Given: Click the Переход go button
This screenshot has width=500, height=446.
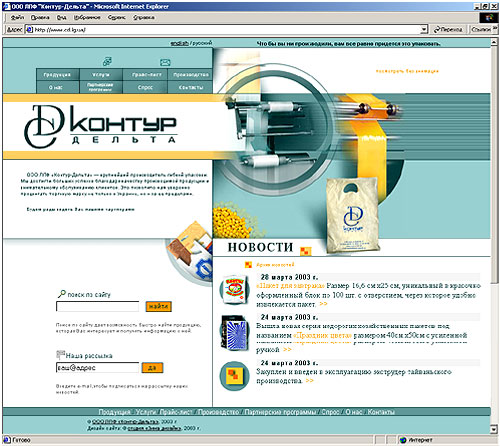Looking at the screenshot, I should click(448, 30).
